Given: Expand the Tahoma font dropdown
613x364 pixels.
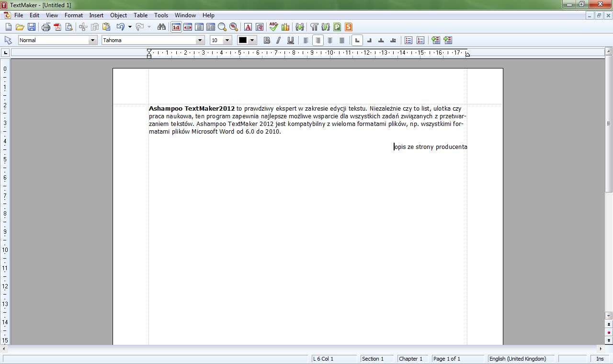Looking at the screenshot, I should 200,40.
